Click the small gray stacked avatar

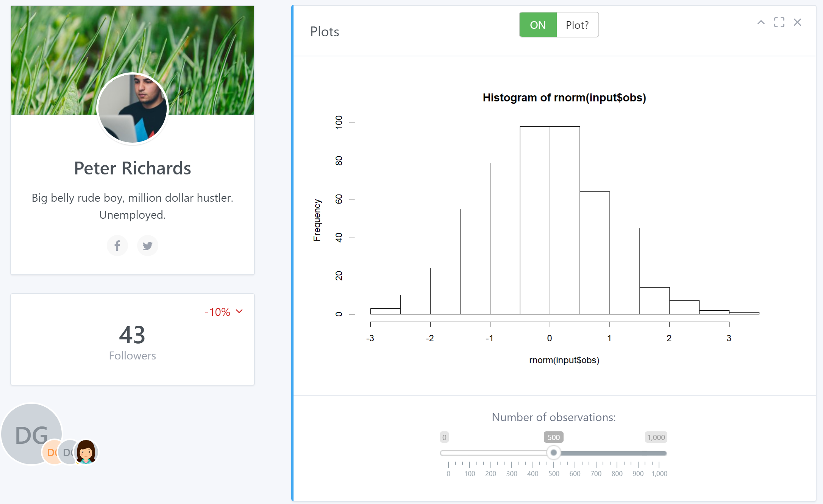[67, 453]
